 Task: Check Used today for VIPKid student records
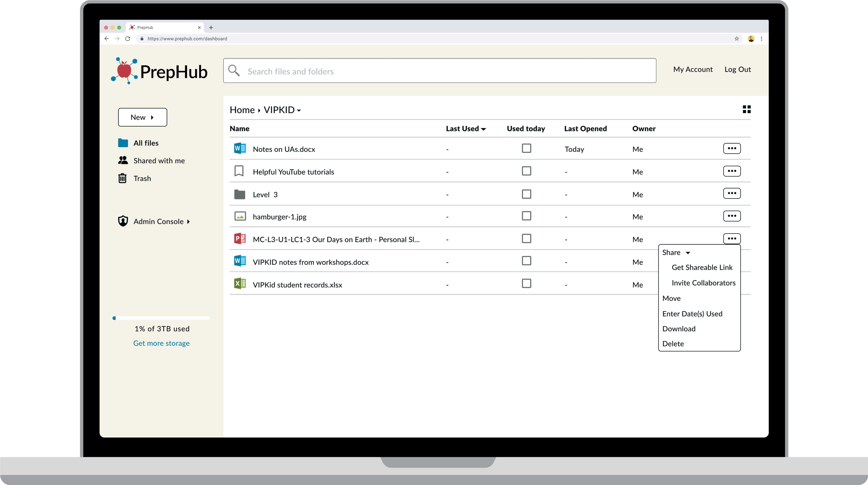click(x=526, y=283)
